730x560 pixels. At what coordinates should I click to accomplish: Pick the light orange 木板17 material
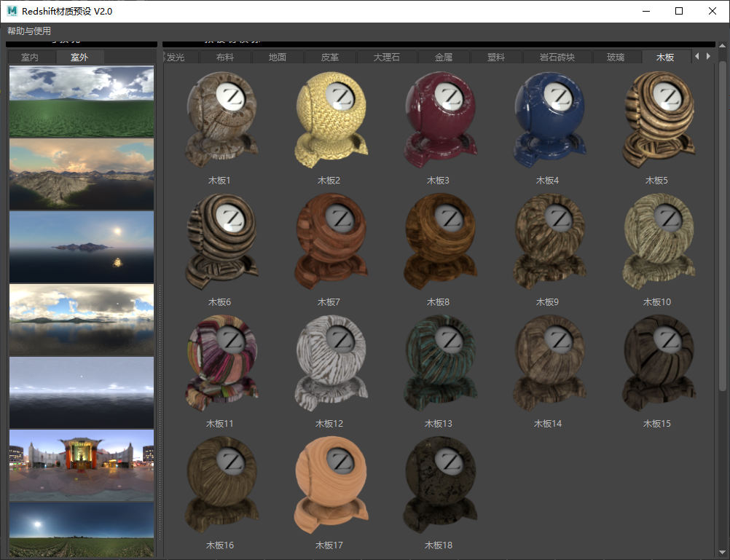tap(328, 484)
